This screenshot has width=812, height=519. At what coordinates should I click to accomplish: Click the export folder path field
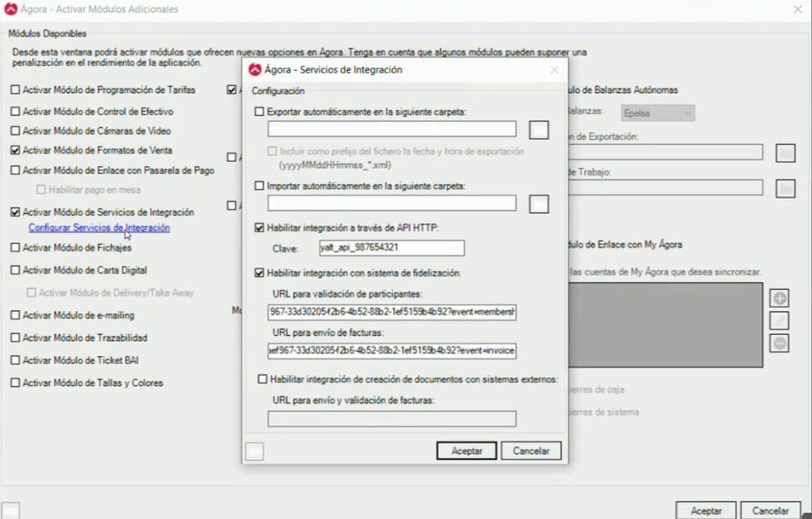tap(392, 130)
